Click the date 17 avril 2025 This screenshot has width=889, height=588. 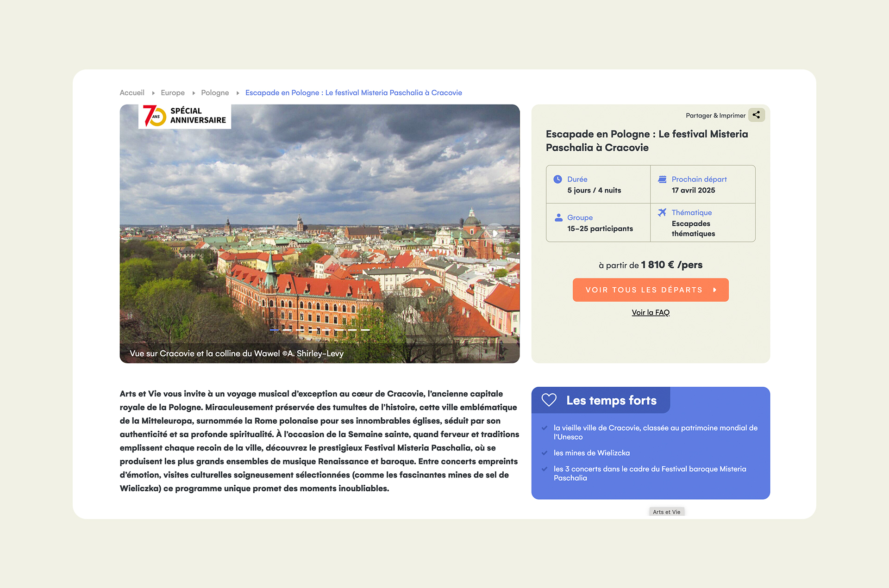(693, 190)
